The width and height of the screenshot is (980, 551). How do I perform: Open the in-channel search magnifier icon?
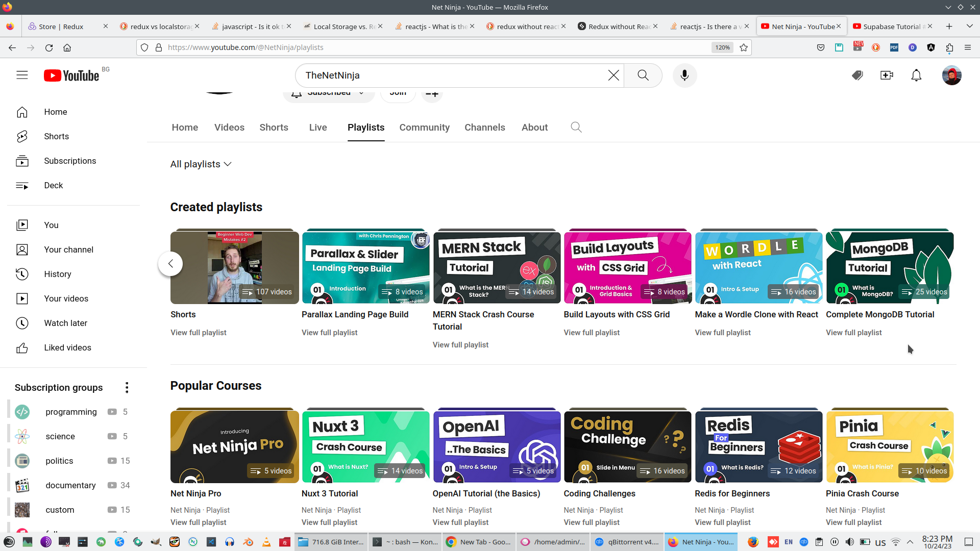[x=576, y=128]
